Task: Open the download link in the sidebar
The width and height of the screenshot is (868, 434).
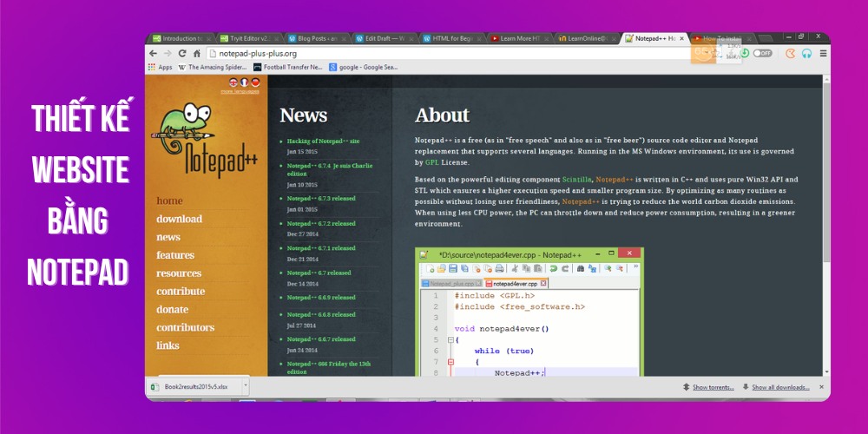Action: (x=180, y=219)
